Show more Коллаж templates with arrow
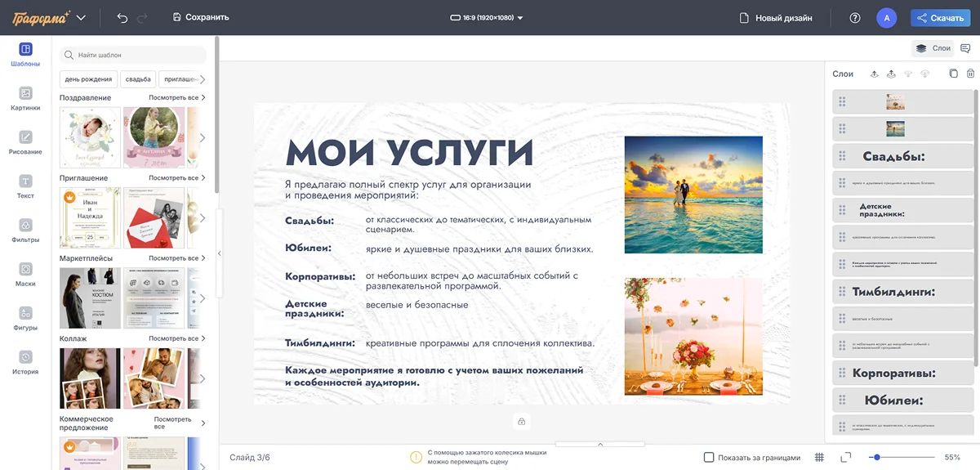Image resolution: width=980 pixels, height=470 pixels. (x=203, y=378)
